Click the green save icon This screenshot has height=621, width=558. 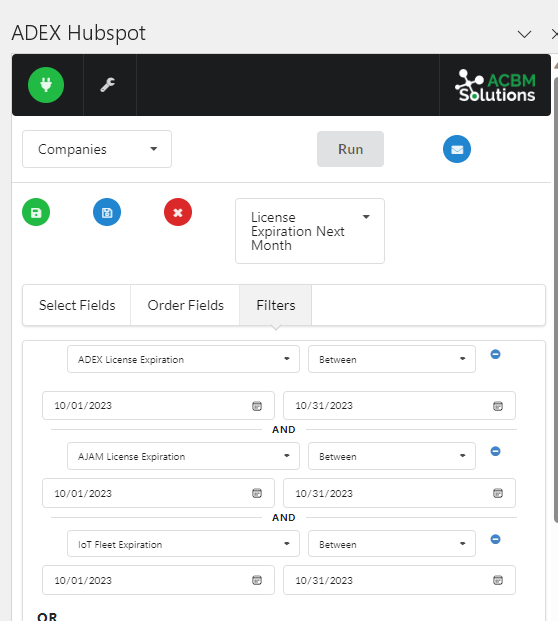click(36, 212)
